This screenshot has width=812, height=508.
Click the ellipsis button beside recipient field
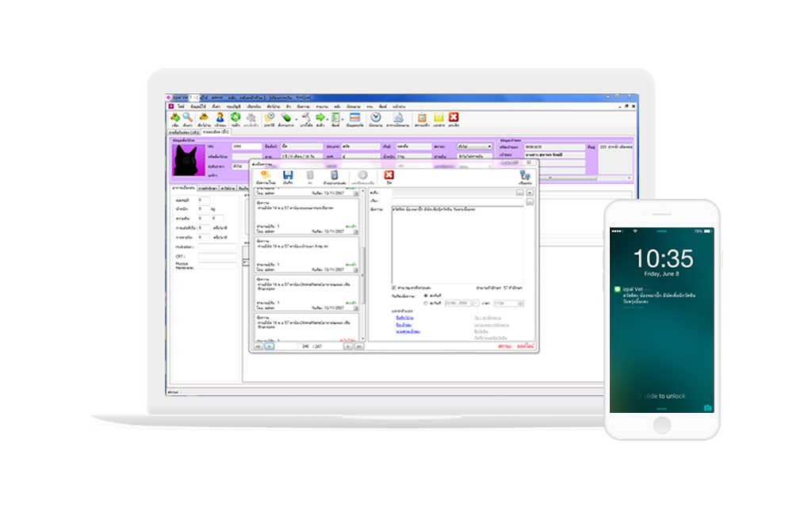click(519, 193)
